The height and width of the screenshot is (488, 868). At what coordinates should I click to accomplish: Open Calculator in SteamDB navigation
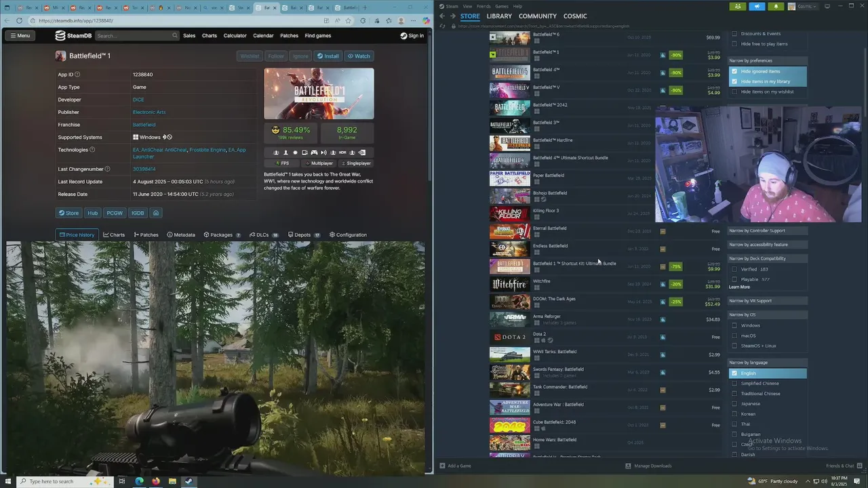(x=235, y=35)
